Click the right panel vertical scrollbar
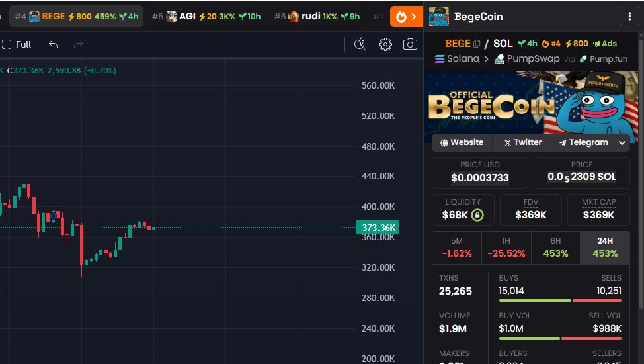 [x=641, y=173]
